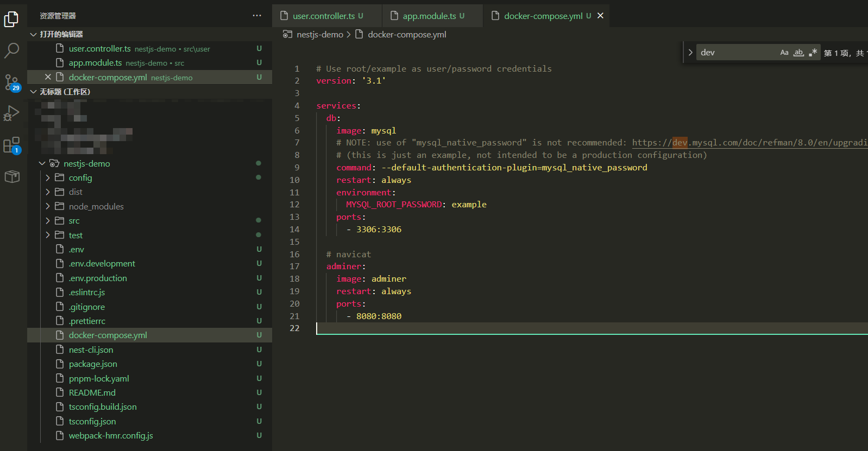Viewport: 868px width, 451px height.
Task: Open the .eslintrc.js file
Action: click(149, 292)
